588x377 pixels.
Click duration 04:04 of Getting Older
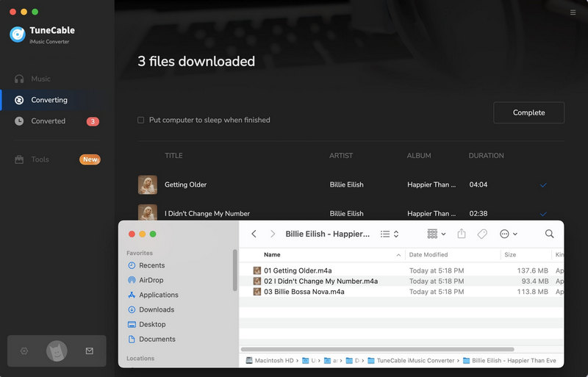click(x=478, y=184)
